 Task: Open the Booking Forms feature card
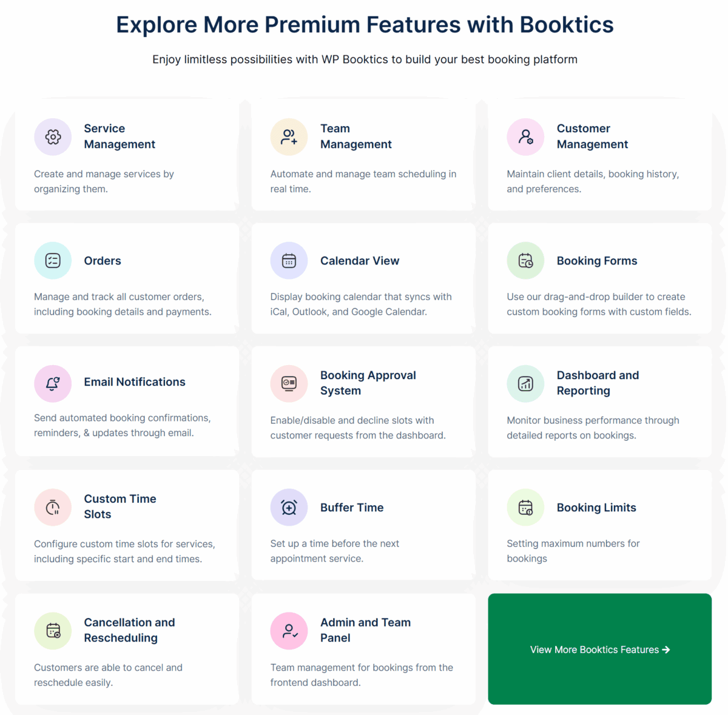click(x=599, y=278)
